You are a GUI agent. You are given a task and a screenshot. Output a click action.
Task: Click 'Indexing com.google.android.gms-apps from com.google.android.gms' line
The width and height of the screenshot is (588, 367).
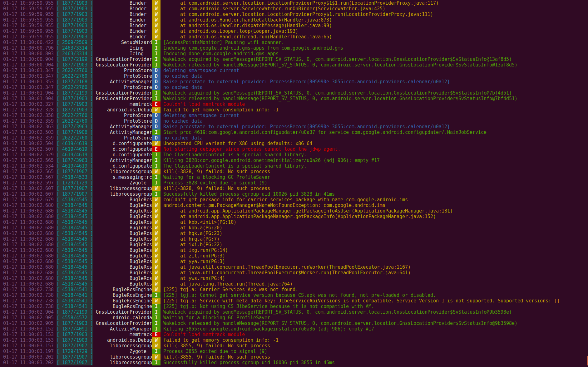click(x=253, y=48)
